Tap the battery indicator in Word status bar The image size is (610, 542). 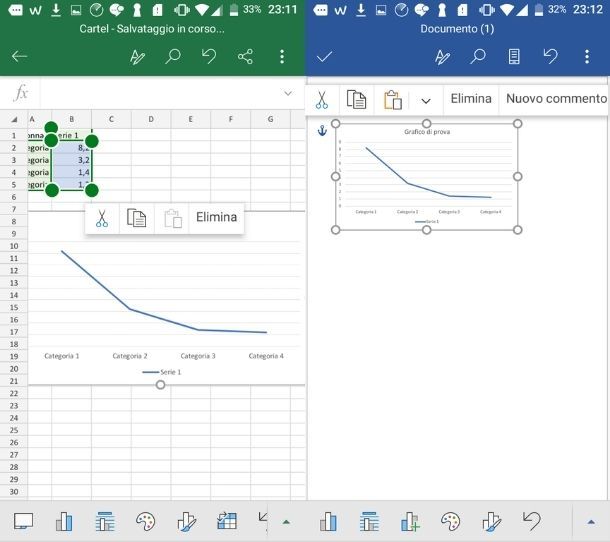click(539, 9)
